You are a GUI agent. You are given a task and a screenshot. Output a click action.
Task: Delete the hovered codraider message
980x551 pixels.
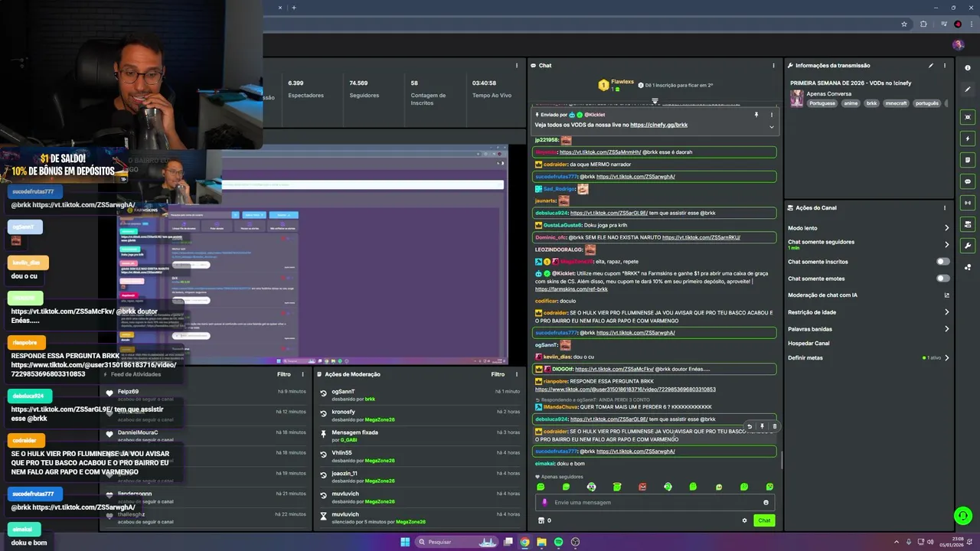774,426
